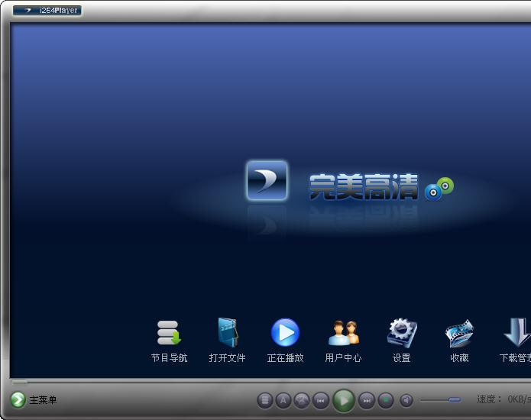The height and width of the screenshot is (420, 531).
Task: Click the i264Player title logo
Action: click(47, 11)
